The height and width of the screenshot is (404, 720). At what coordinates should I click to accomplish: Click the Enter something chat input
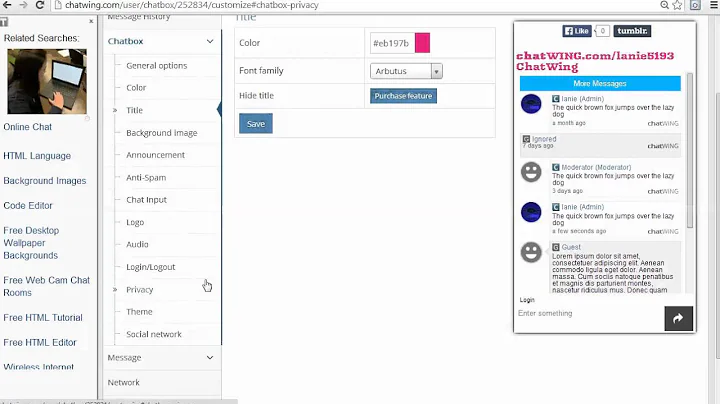coord(591,314)
